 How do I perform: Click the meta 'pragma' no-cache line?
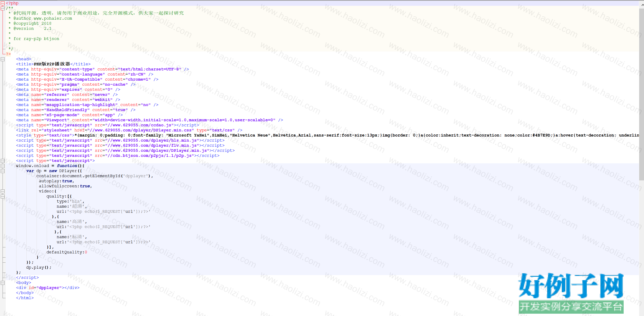tap(76, 84)
